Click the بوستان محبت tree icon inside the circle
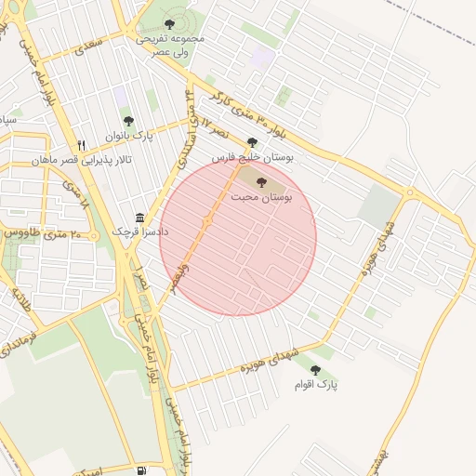Screen dimensions: 476x476 (x=261, y=182)
